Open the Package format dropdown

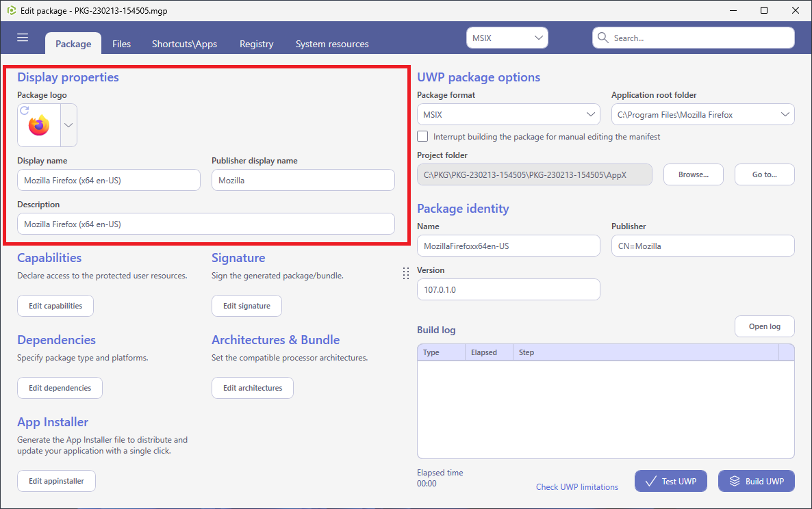(x=509, y=115)
